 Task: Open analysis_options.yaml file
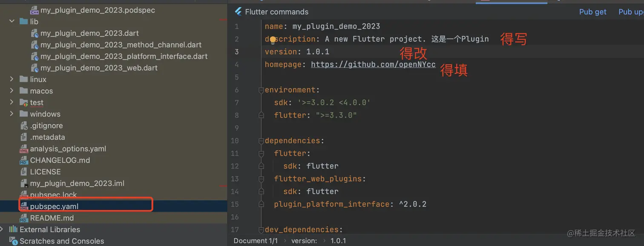(68, 149)
